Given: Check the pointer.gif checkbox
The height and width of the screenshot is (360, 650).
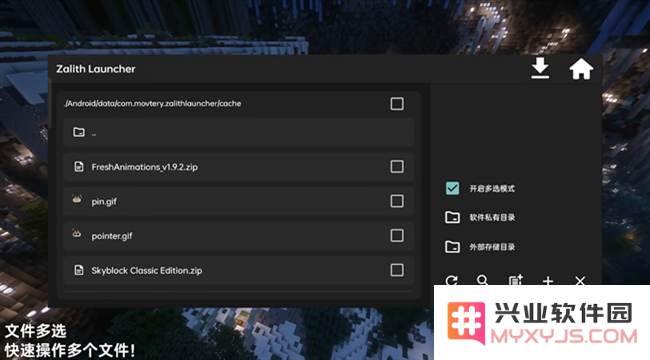Looking at the screenshot, I should click(397, 236).
